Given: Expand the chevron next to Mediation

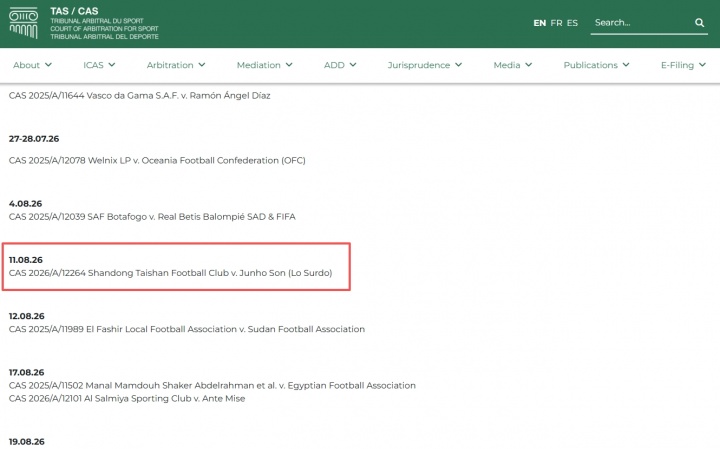Looking at the screenshot, I should pyautogui.click(x=289, y=65).
